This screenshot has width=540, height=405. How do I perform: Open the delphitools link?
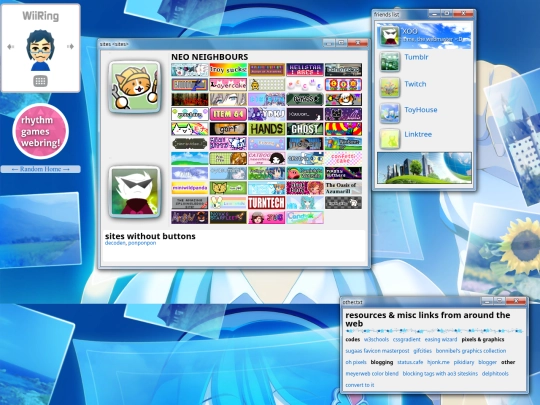495,374
